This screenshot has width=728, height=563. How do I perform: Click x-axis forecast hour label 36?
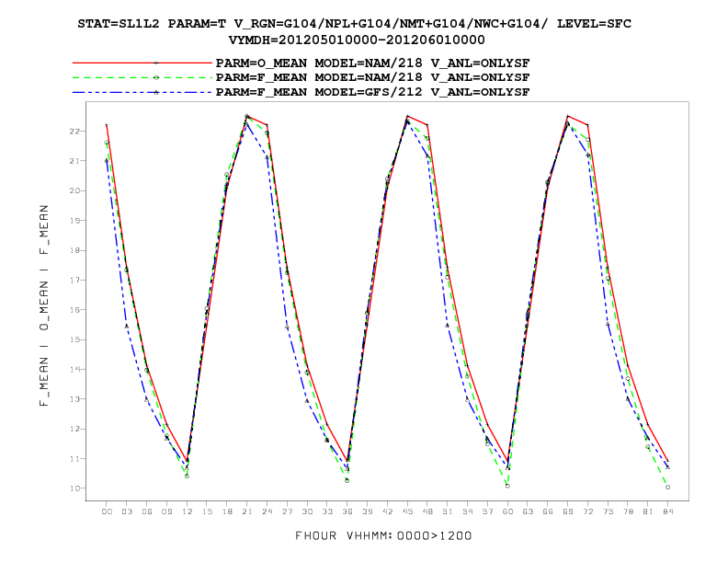click(347, 511)
